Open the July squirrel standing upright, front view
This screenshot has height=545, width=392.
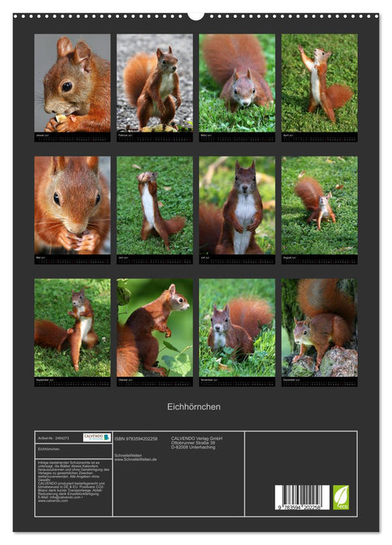tap(236, 206)
